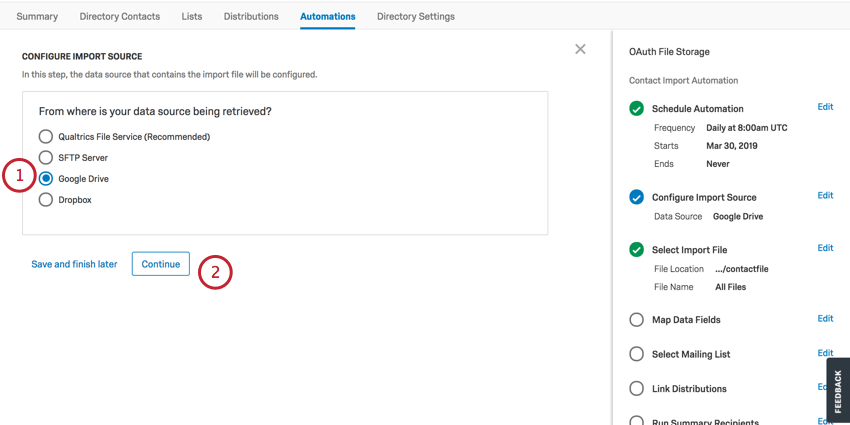Select the SFTP Server radio button
850x425 pixels.
click(46, 158)
